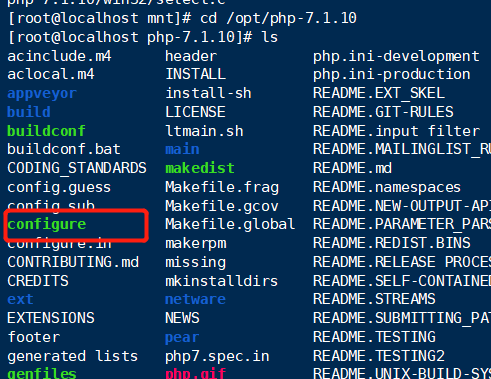Select Makefile.global in the listing
491x379 pixels.
click(230, 224)
